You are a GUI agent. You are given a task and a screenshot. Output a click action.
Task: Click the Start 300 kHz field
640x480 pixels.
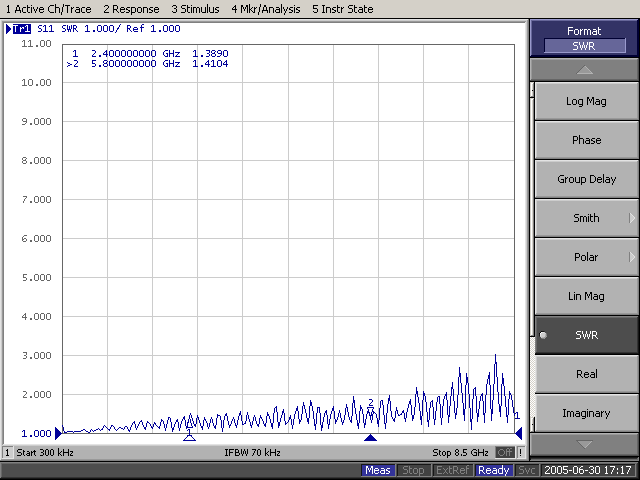[45, 452]
